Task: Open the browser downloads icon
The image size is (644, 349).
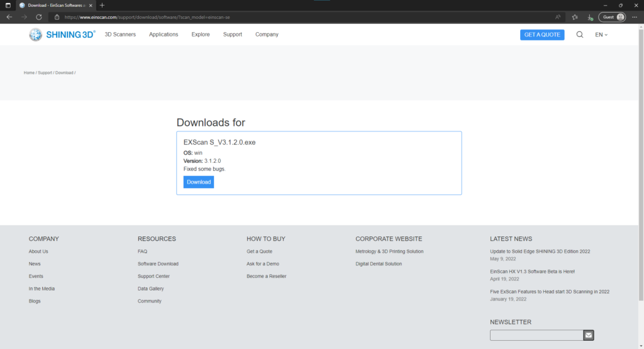Action: pyautogui.click(x=590, y=17)
